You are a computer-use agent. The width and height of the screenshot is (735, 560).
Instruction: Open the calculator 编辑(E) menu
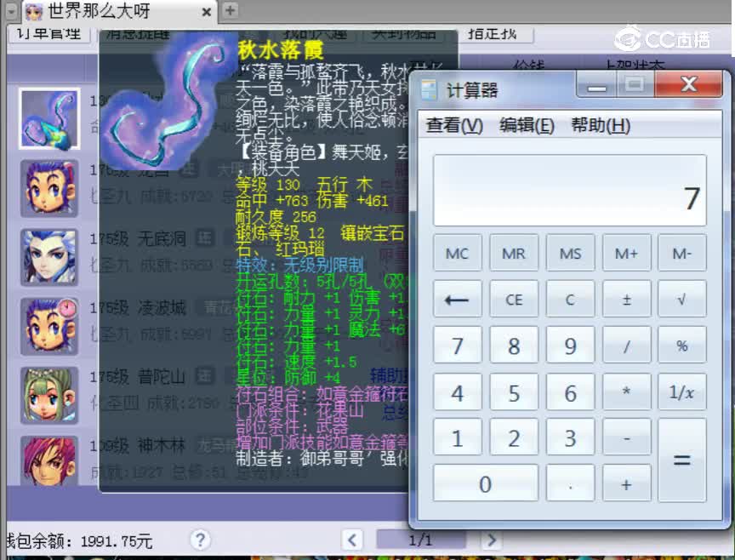(x=527, y=125)
